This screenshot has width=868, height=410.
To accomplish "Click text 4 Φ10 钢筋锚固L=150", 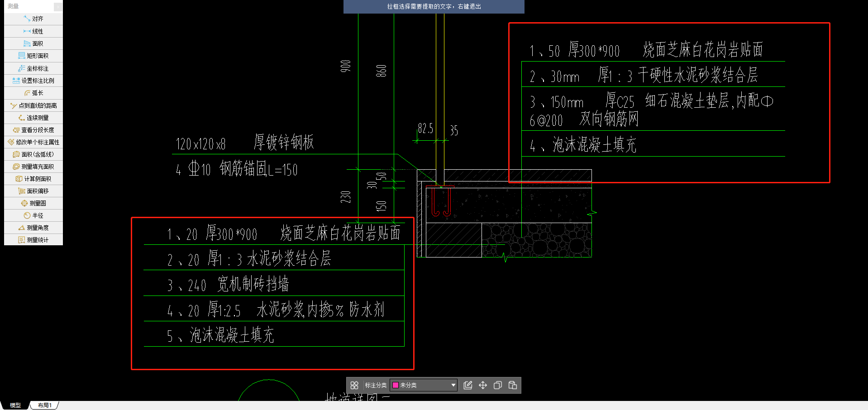I will pos(237,169).
